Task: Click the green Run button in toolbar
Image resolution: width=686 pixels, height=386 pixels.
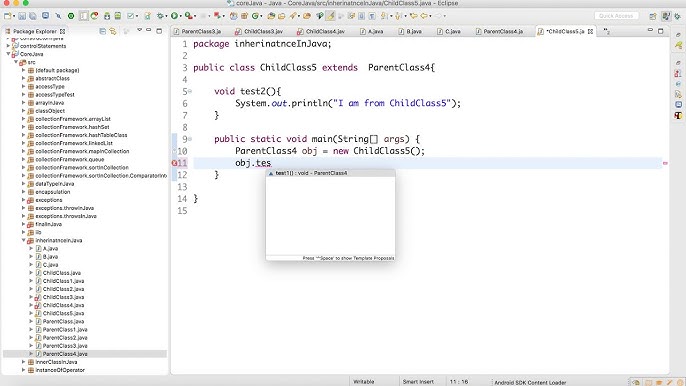Action: pos(174,16)
